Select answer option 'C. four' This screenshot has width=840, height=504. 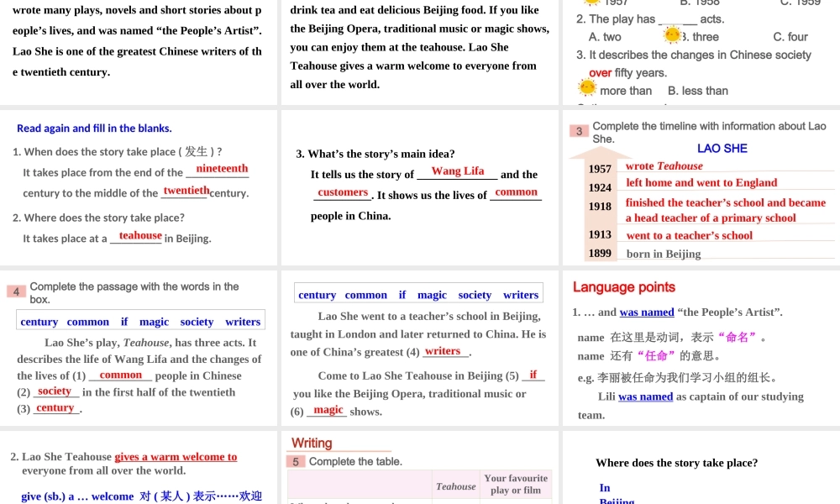(790, 37)
